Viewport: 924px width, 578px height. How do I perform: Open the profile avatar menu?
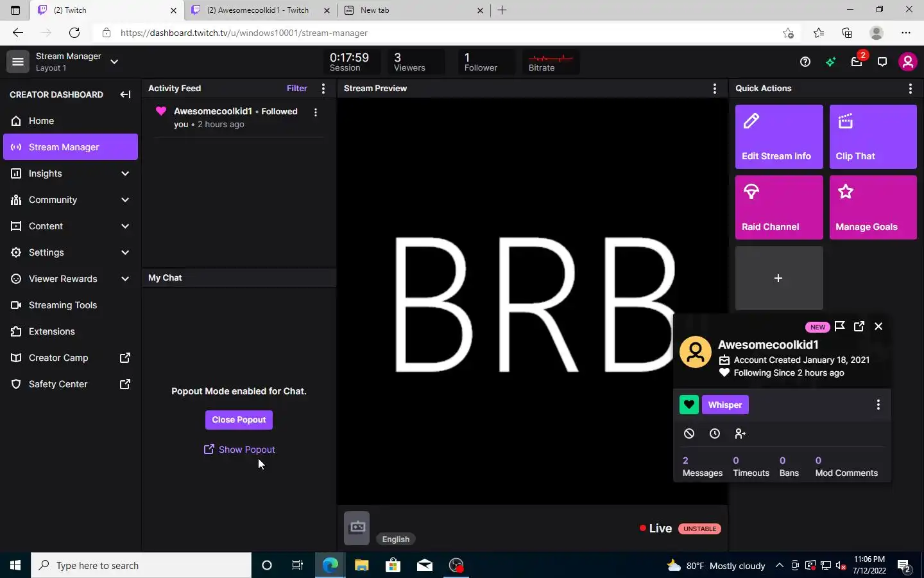coord(907,62)
